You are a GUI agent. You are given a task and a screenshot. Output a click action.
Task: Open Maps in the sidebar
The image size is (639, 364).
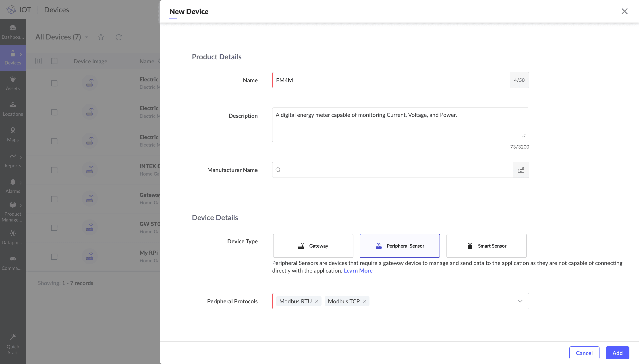click(12, 134)
